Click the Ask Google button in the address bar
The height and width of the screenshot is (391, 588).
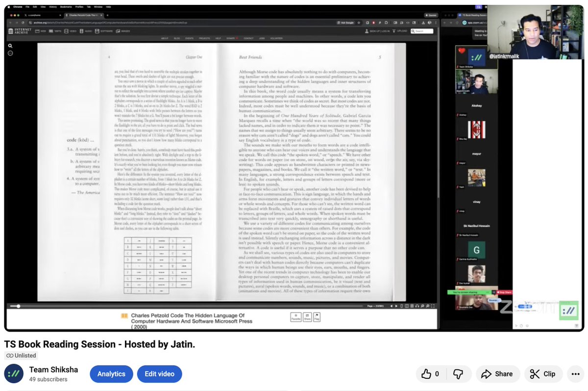coord(346,23)
